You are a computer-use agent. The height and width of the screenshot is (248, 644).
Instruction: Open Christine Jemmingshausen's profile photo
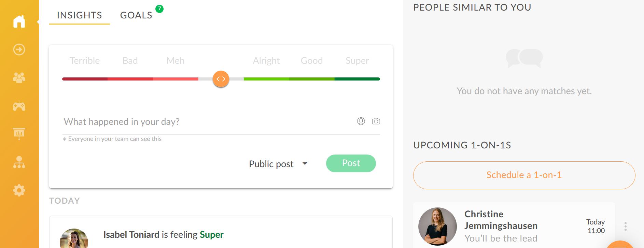pyautogui.click(x=437, y=227)
